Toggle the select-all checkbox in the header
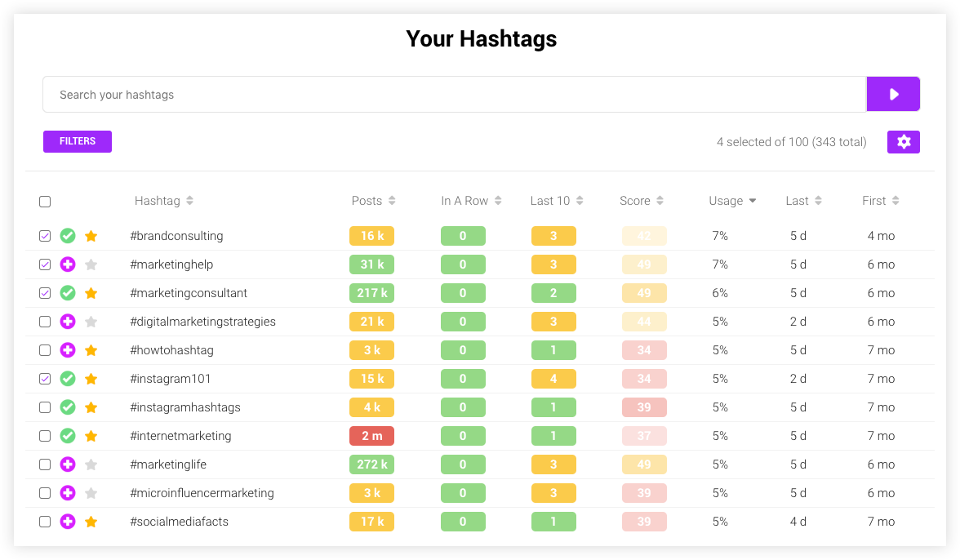Viewport: 960px width, 560px height. (x=45, y=201)
